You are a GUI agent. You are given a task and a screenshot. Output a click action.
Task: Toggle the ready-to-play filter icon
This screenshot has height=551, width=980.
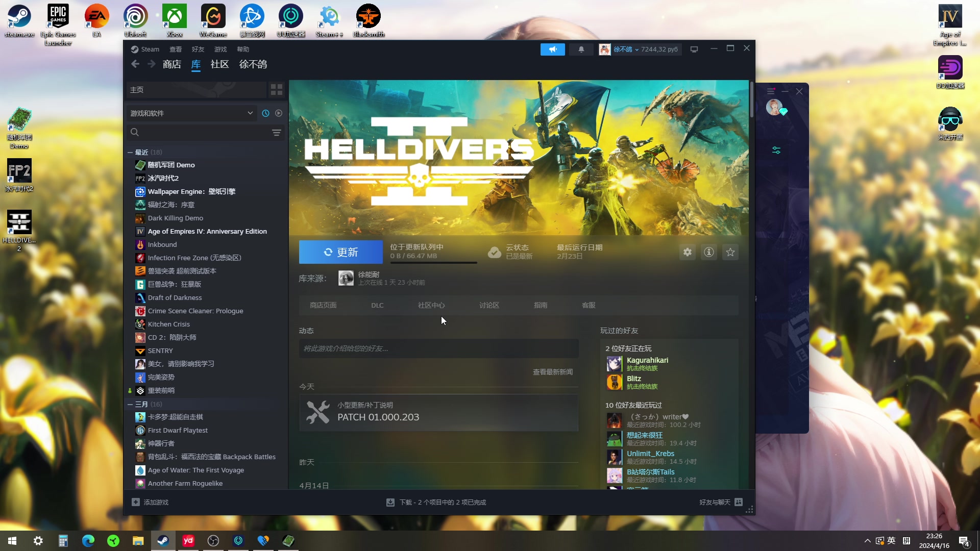[x=279, y=113]
